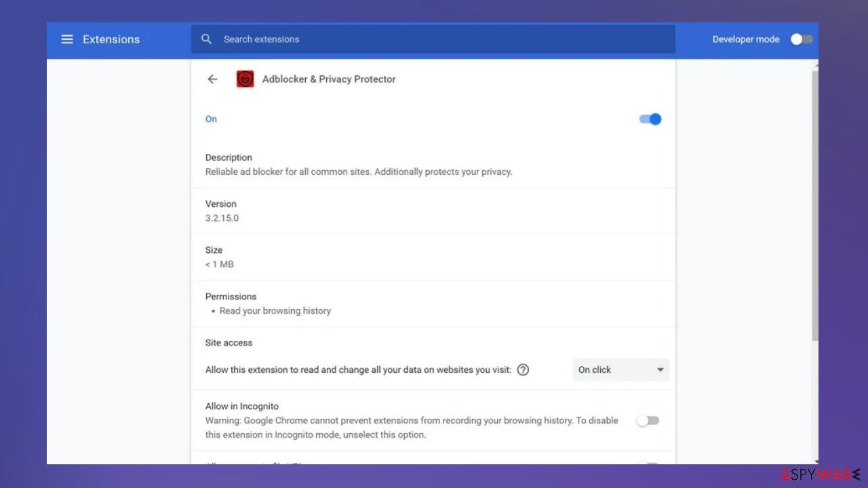The height and width of the screenshot is (488, 868).
Task: Click the Read your browsing history permission entry
Action: [275, 310]
